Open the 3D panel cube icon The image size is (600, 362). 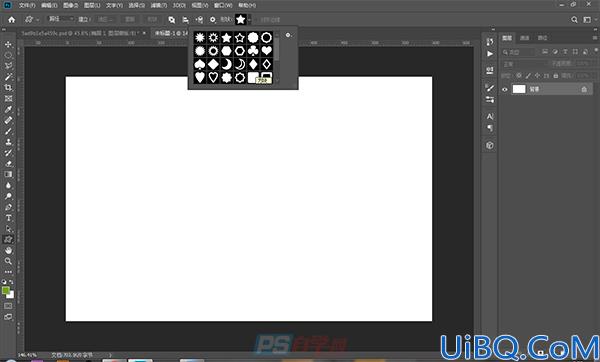(490, 145)
